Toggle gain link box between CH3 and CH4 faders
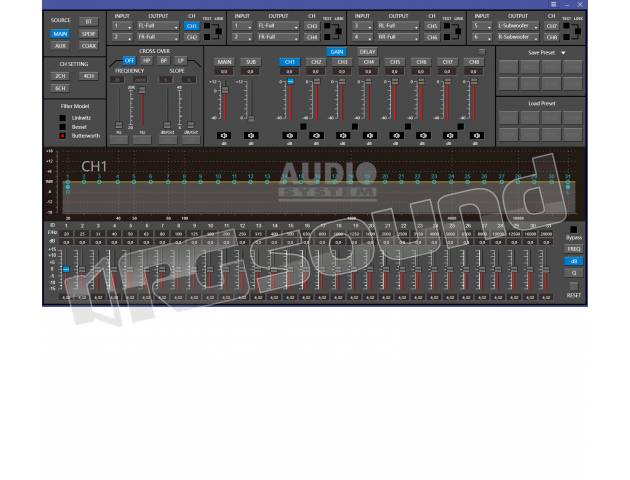The width and height of the screenshot is (630, 480). 355,127
